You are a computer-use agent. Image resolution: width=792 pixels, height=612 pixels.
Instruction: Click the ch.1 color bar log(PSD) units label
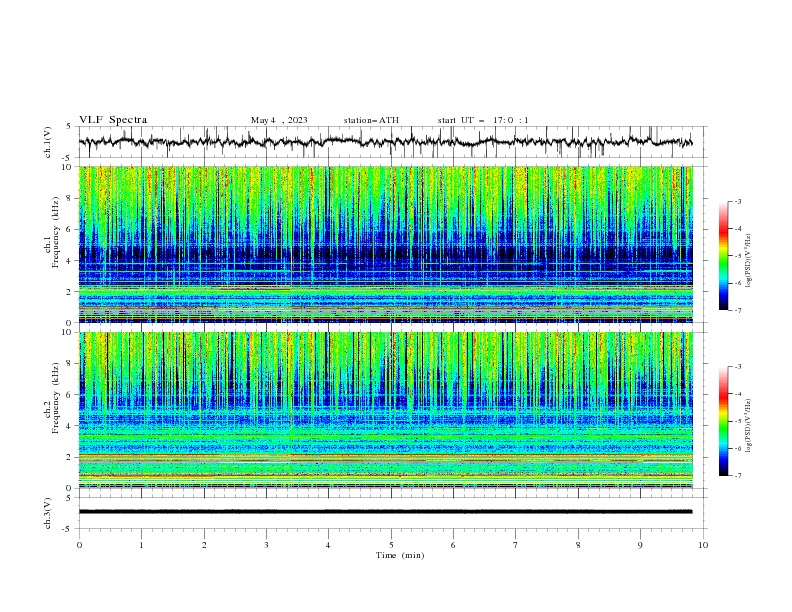[x=749, y=260]
